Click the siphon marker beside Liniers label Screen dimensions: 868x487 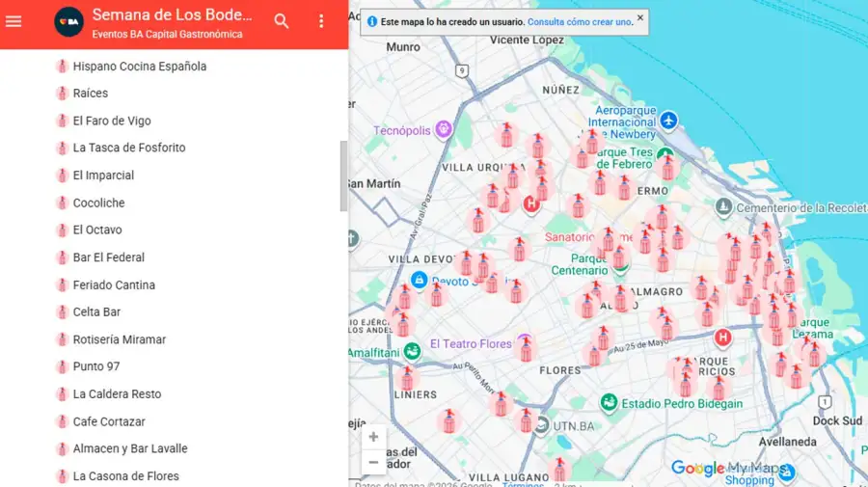[407, 377]
